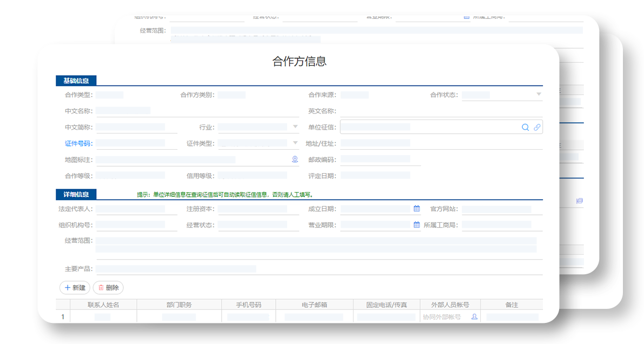Open the 营业期限 calendar picker
This screenshot has height=344, width=644.
coord(416,225)
